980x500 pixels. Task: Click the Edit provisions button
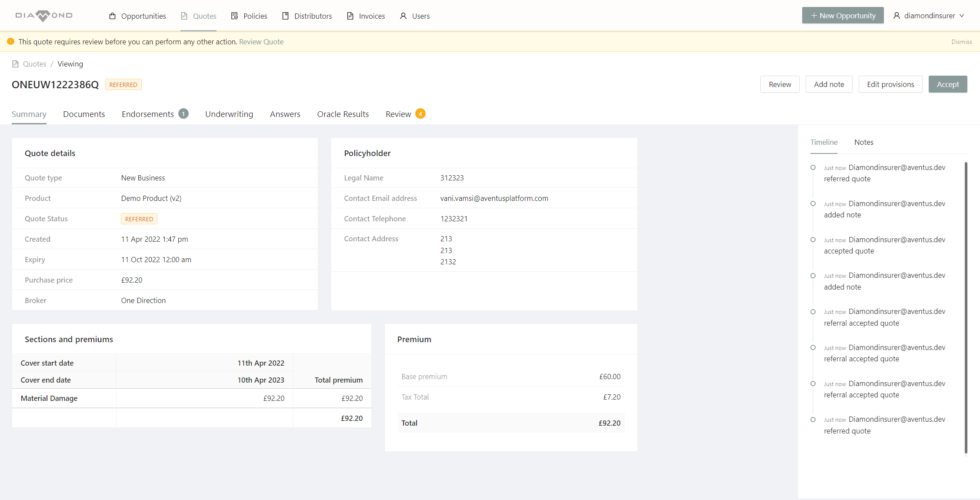coord(890,84)
